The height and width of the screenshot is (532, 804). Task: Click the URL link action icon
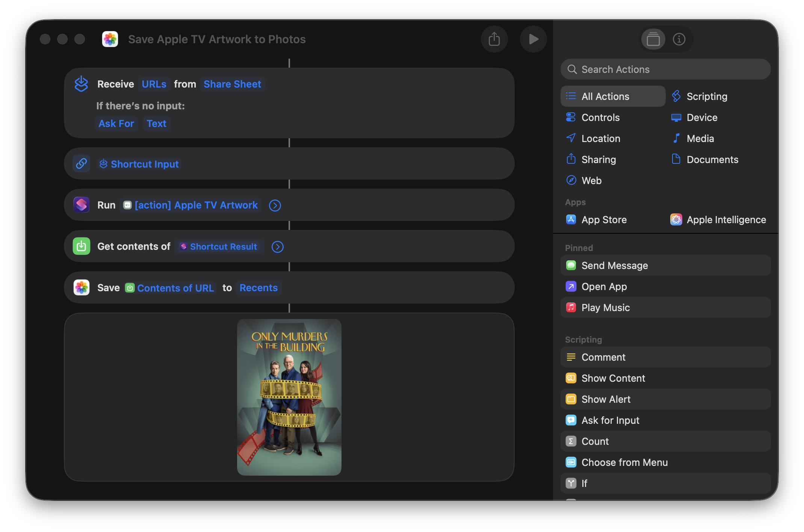point(82,163)
